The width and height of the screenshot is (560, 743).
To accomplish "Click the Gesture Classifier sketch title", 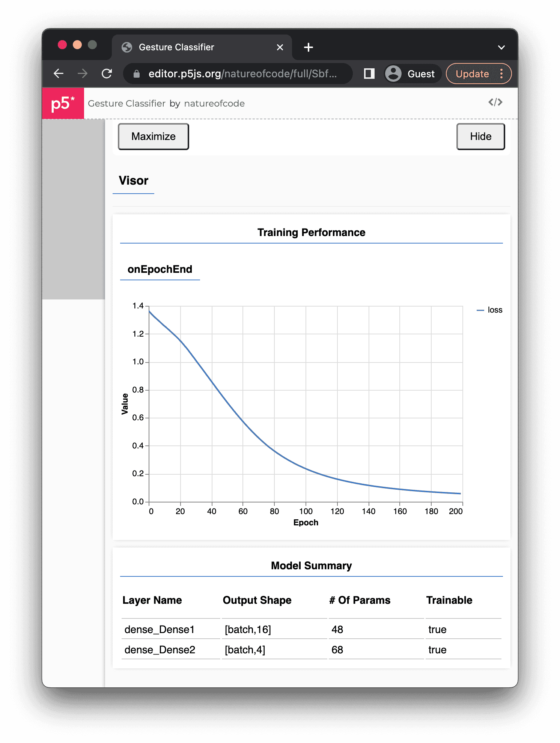I will click(127, 104).
